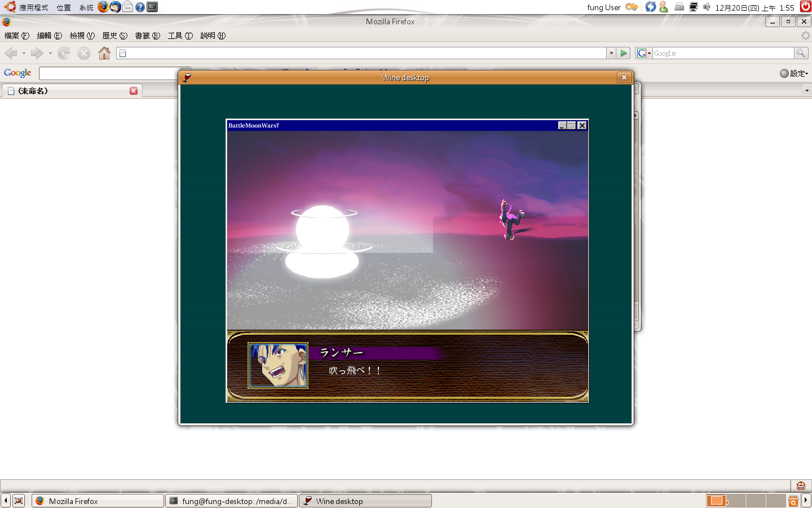Switch to Mozilla Firefox in taskbar
812x508 pixels.
coord(98,501)
